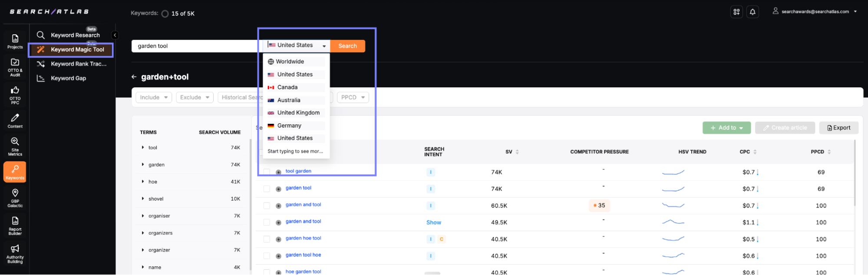
Task: Open the 'garden hoe tool' keyword link
Action: coord(303,239)
